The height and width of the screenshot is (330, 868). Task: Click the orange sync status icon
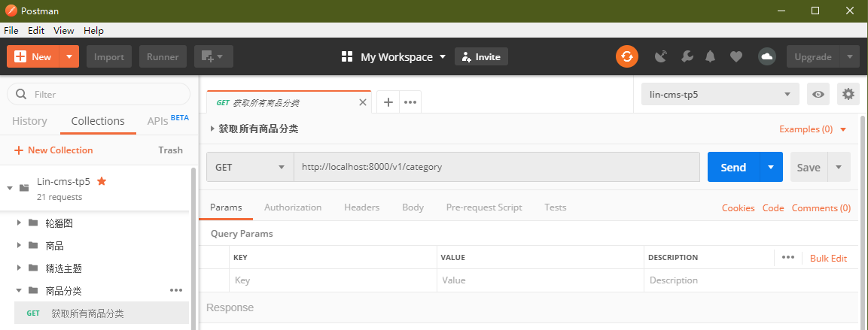627,56
